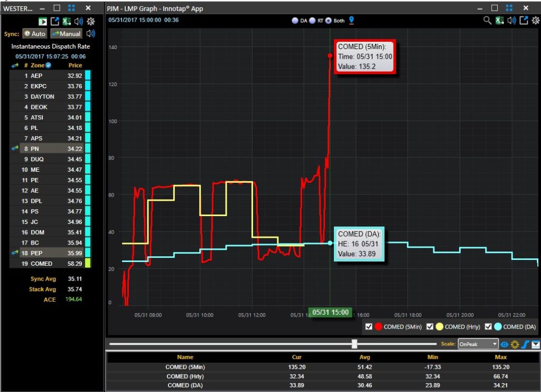The width and height of the screenshot is (541, 392).
Task: Select the COMED zone row in Western list
Action: pos(50,263)
